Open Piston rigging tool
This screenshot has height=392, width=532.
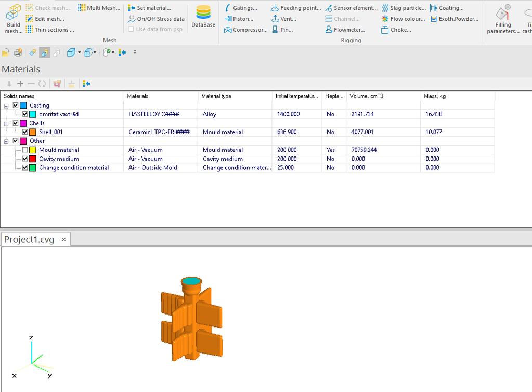[x=239, y=19]
